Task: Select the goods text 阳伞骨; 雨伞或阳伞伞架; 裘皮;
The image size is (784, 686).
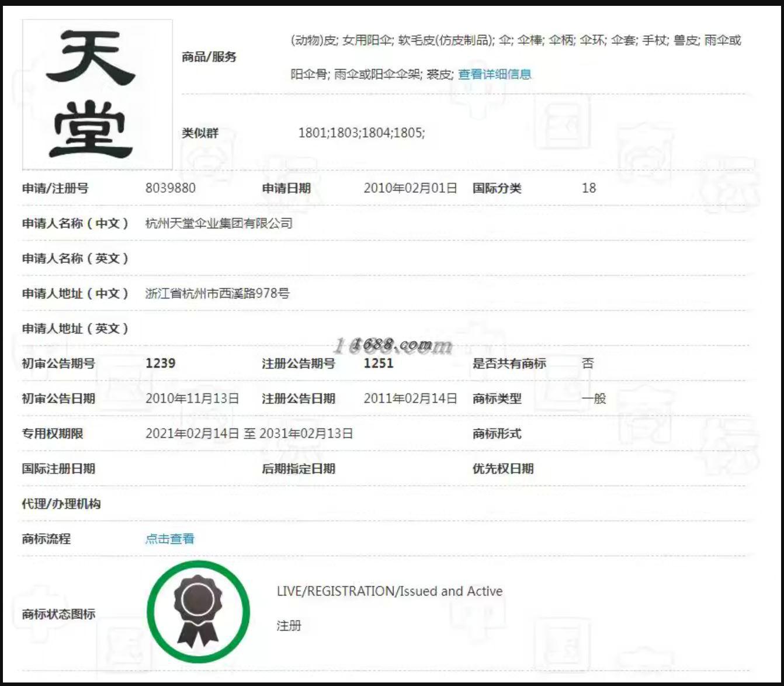Action: pos(372,74)
